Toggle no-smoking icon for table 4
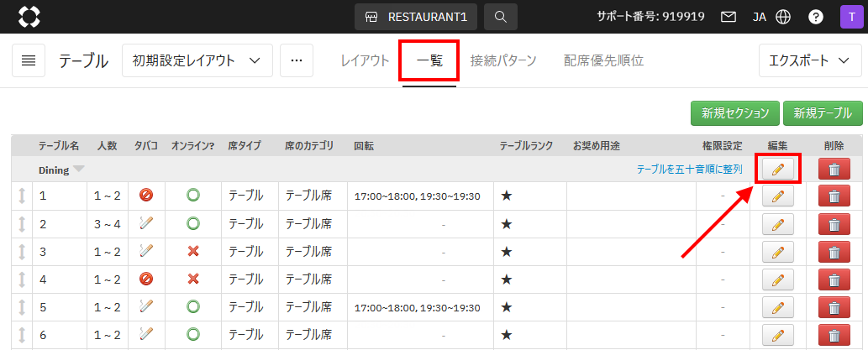 point(146,279)
